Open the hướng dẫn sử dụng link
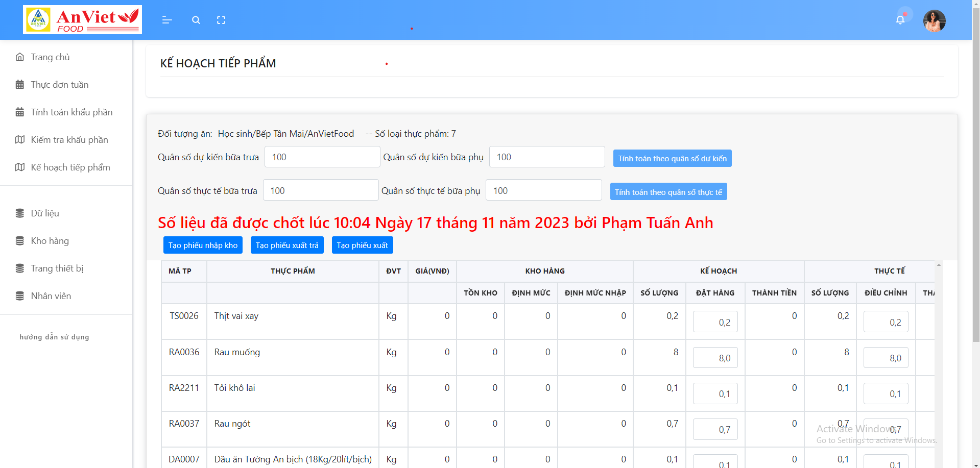Image resolution: width=980 pixels, height=468 pixels. point(54,337)
